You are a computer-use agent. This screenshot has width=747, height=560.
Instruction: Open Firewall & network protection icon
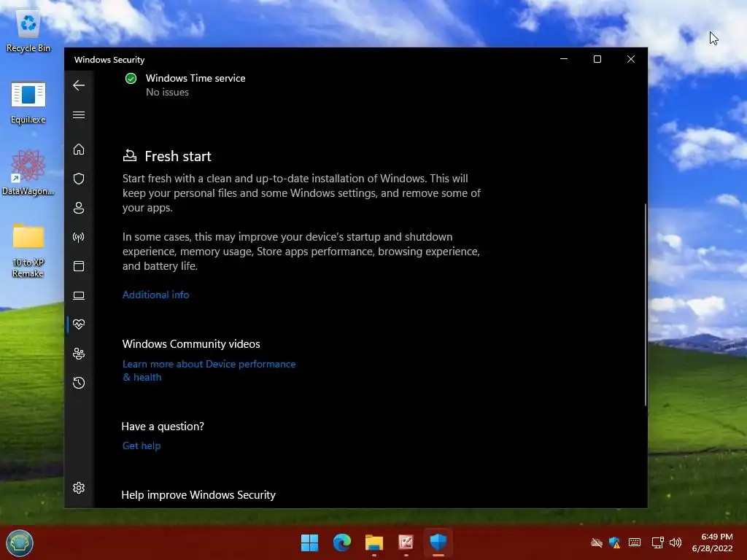tap(79, 237)
